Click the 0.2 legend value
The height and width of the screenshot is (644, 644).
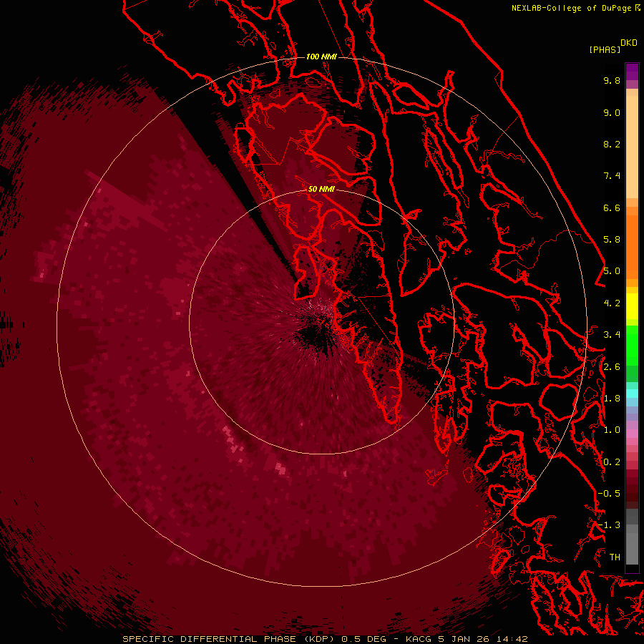[612, 462]
